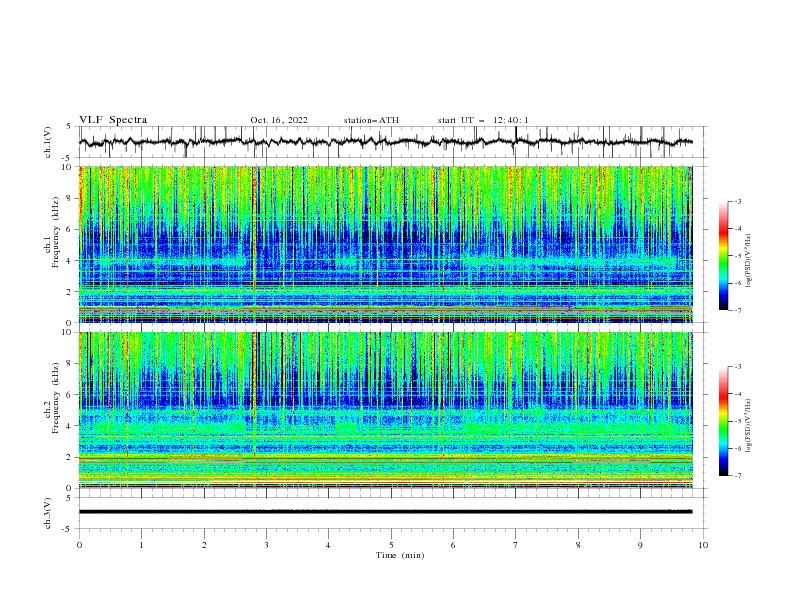Click the "-7" tick on ch.2 colorbar
The image size is (792, 612).
[738, 476]
